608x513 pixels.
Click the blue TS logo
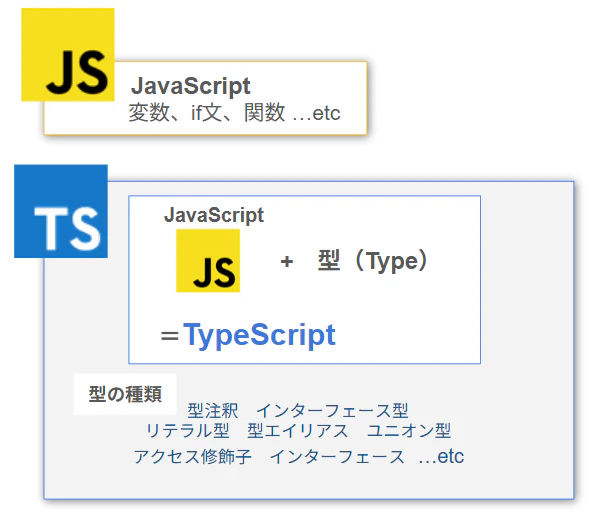[61, 211]
